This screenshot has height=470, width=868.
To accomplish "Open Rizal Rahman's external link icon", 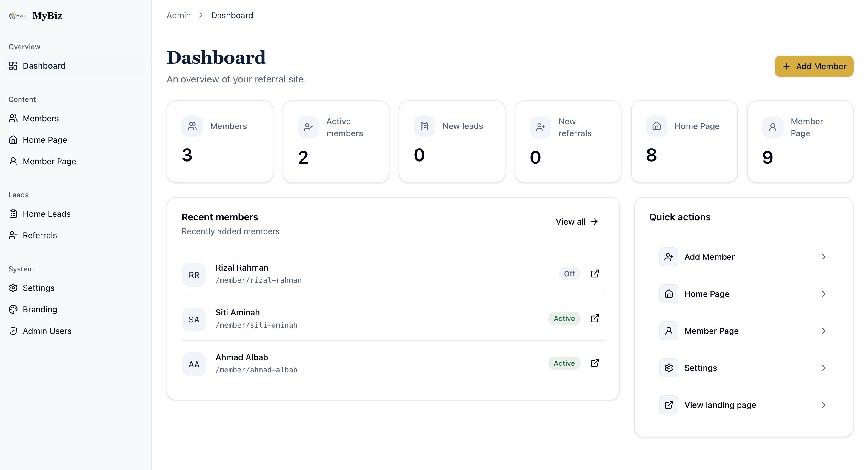I will click(595, 274).
